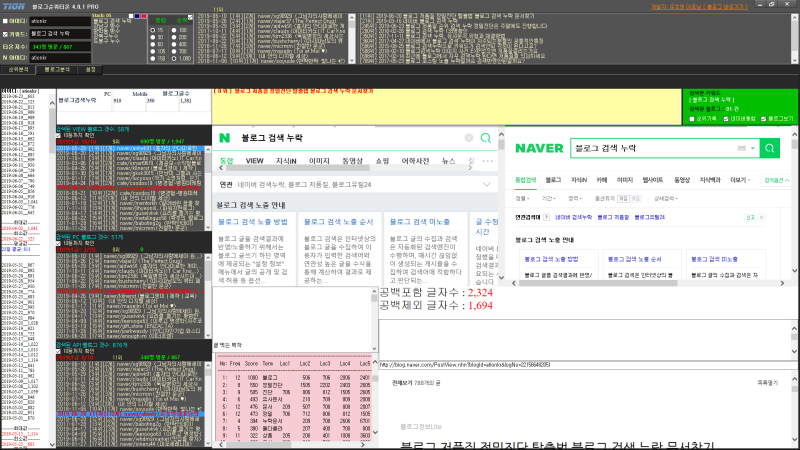
Task: Open the 영역 area dropdown
Action: coord(574,198)
